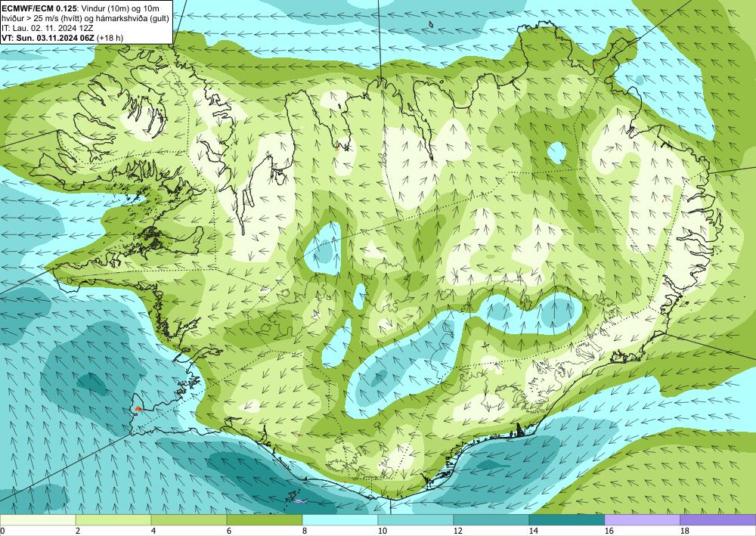The image size is (756, 536).
Task: Click the olive green 6–8 legend swatch
Action: 264,519
